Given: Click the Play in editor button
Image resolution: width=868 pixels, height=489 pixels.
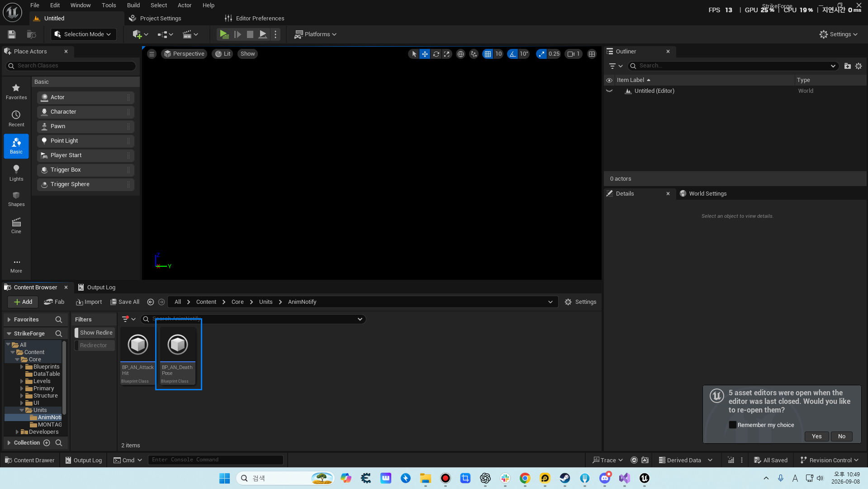Looking at the screenshot, I should [224, 34].
